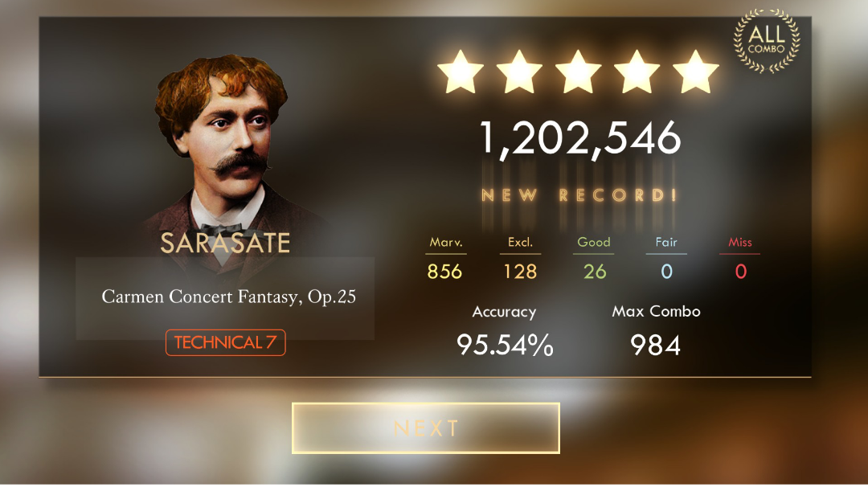Screen dimensions: 868x487
Task: Click the first gold star
Action: pos(460,72)
